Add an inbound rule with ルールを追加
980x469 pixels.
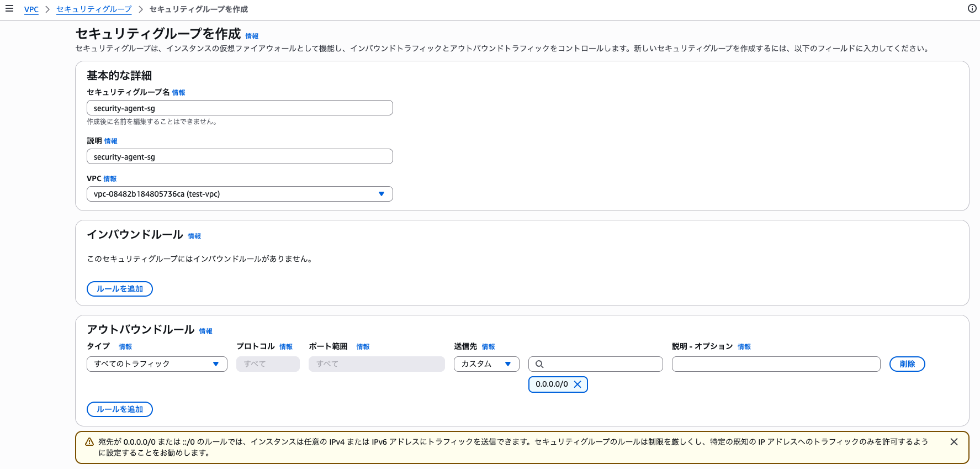point(120,289)
